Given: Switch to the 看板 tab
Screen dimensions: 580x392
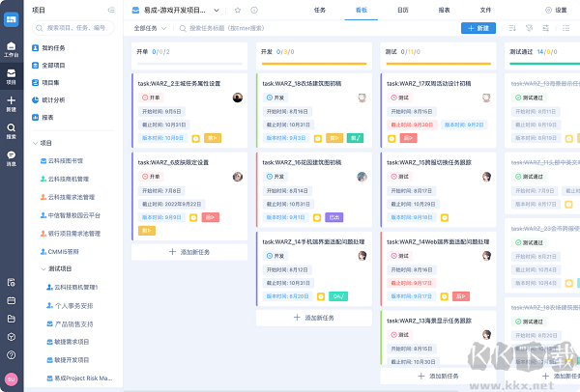Looking at the screenshot, I should 361,10.
